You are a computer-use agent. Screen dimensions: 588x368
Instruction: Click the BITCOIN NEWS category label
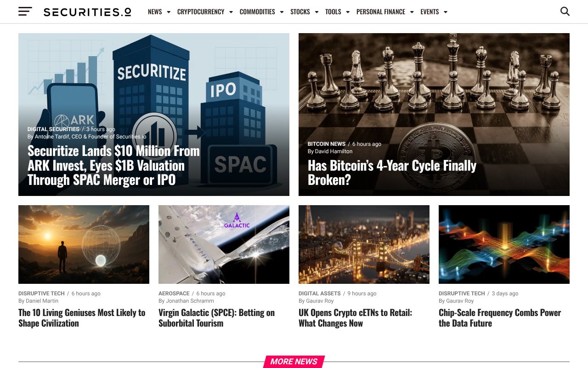click(x=327, y=144)
